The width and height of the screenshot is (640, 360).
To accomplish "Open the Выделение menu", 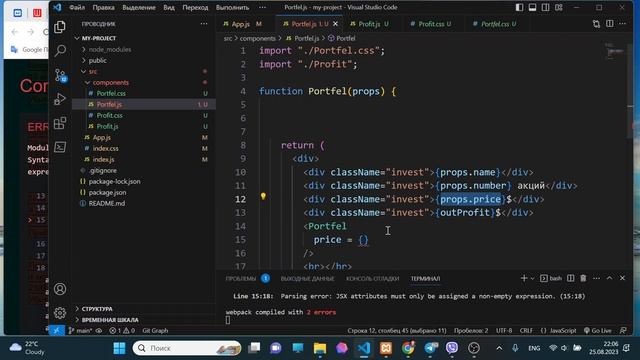I will pos(139,7).
